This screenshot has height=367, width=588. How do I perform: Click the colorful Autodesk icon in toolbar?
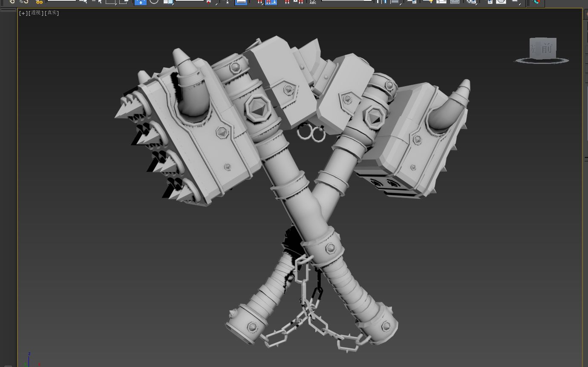click(x=537, y=2)
